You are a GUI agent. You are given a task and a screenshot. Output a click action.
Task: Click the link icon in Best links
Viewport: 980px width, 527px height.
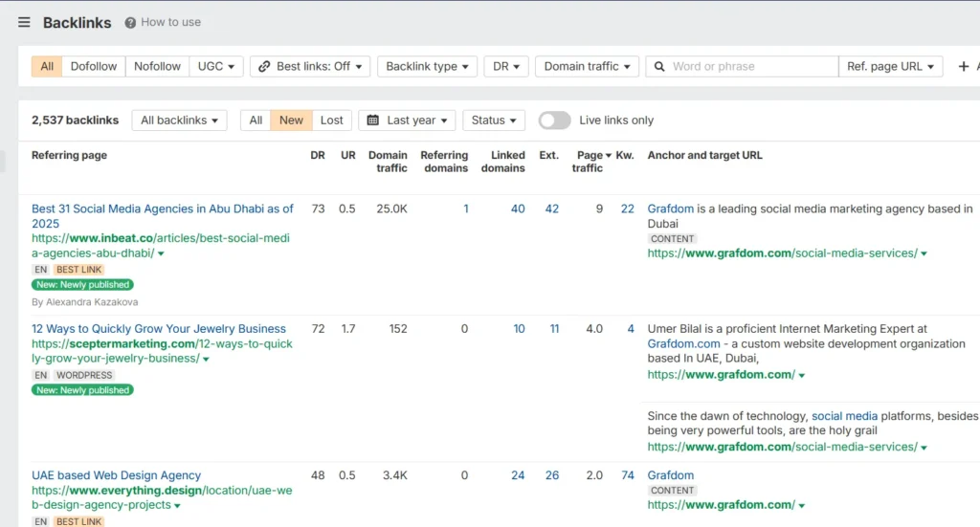point(264,66)
